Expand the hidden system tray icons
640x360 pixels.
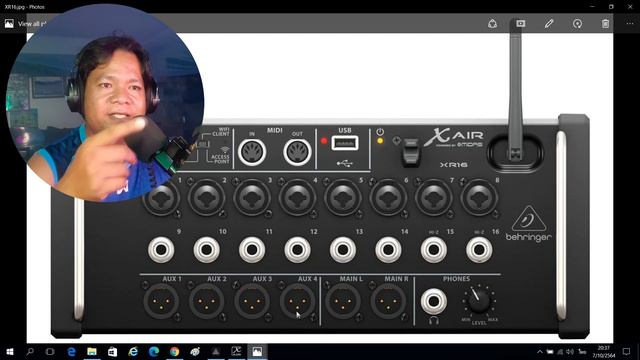click(540, 351)
